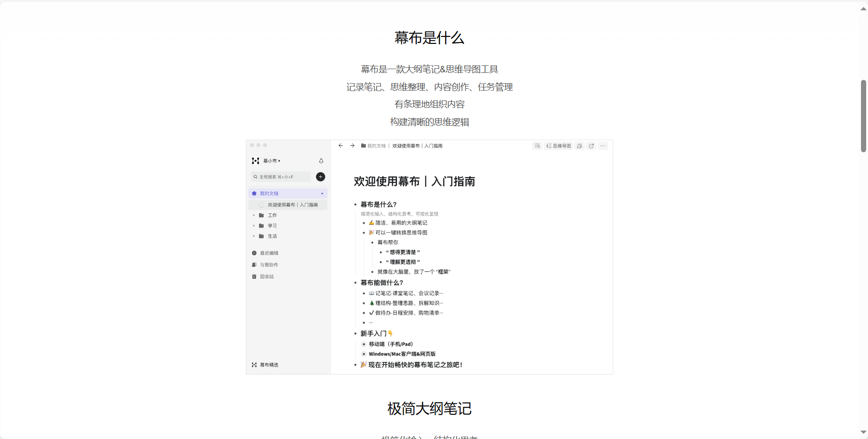Select 最近编辑 in the sidebar
This screenshot has height=439, width=868.
pos(269,253)
